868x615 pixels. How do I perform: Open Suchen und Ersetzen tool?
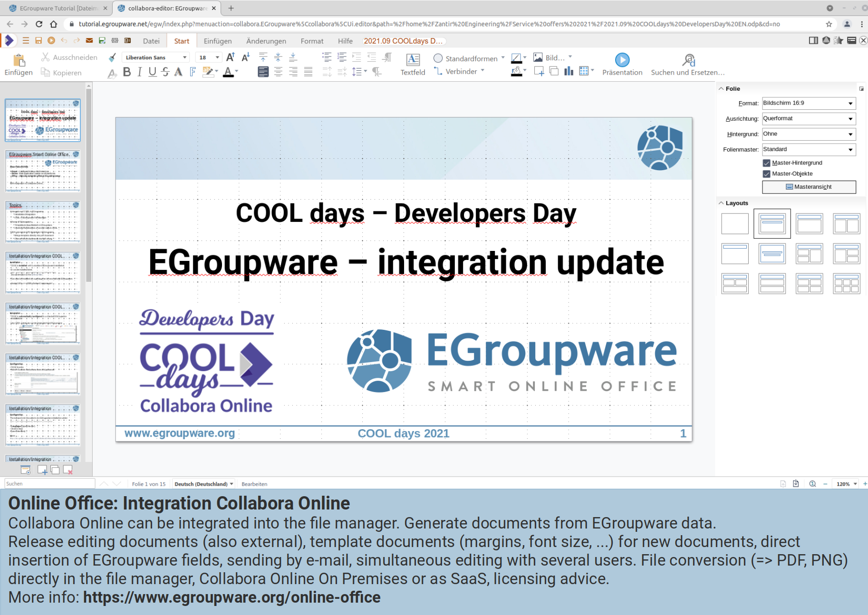(x=687, y=64)
